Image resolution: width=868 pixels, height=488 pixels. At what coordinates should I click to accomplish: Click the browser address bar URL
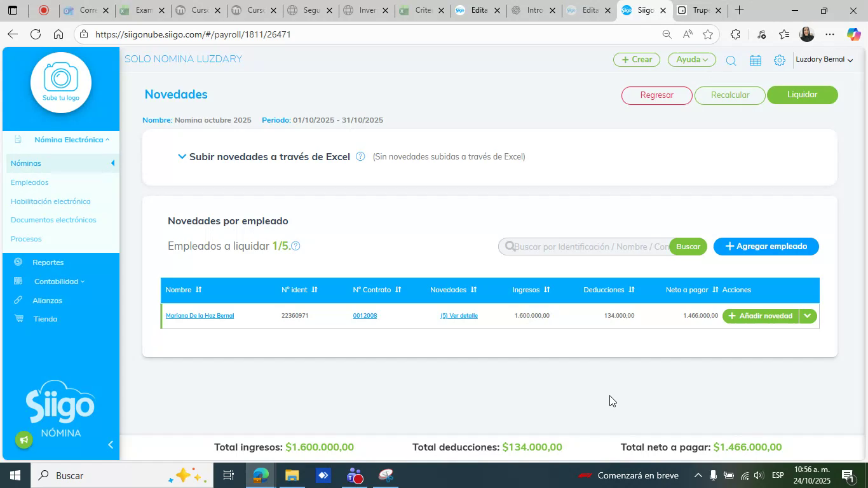pyautogui.click(x=193, y=34)
